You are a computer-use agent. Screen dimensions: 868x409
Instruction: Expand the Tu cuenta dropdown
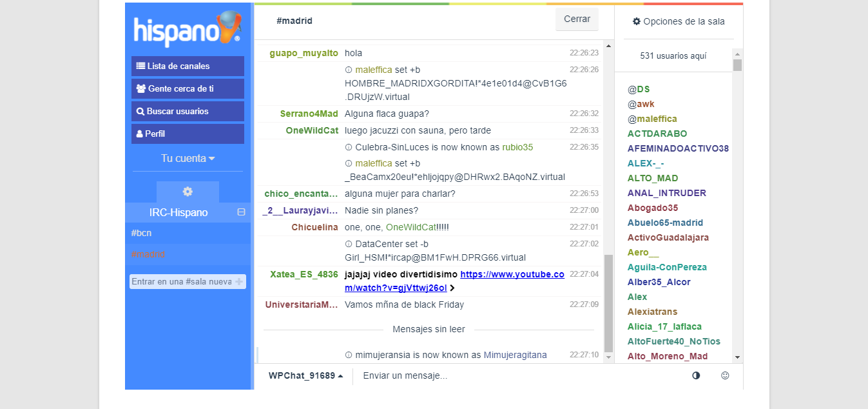click(188, 158)
